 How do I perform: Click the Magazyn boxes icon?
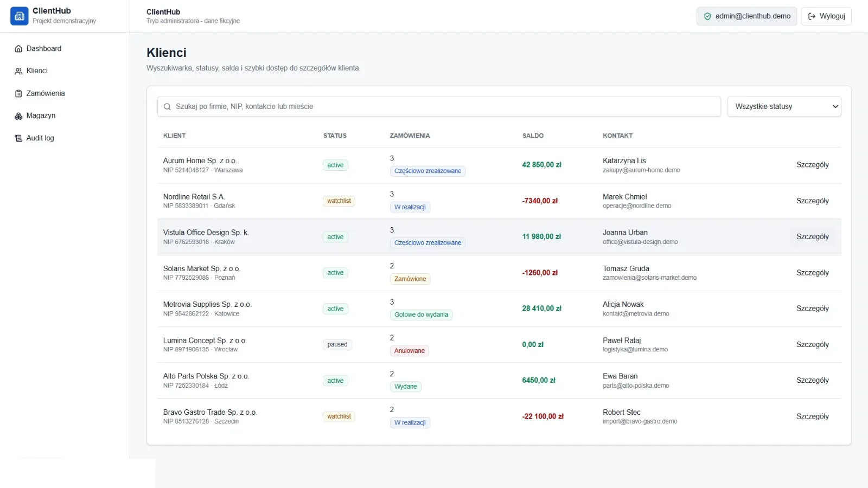(18, 116)
